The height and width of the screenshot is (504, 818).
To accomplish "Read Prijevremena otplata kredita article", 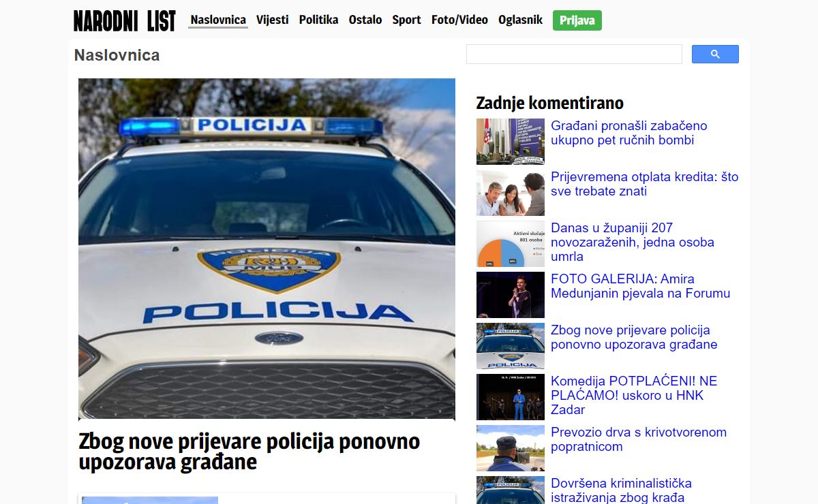I will (645, 184).
